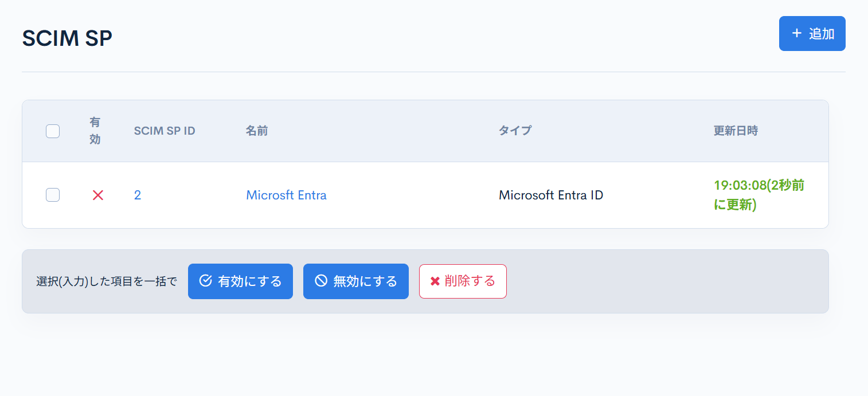868x396 pixels.
Task: Click the red X status icon for Microsft Entra
Action: click(x=98, y=195)
